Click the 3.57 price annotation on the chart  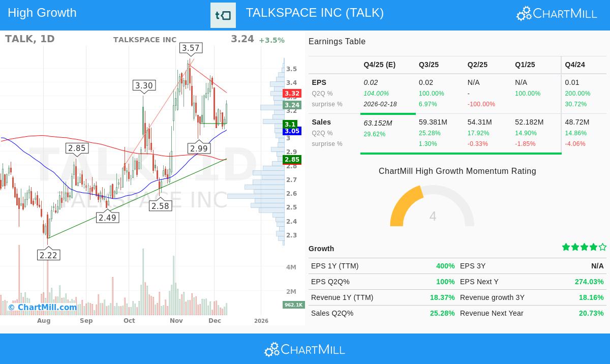click(190, 48)
